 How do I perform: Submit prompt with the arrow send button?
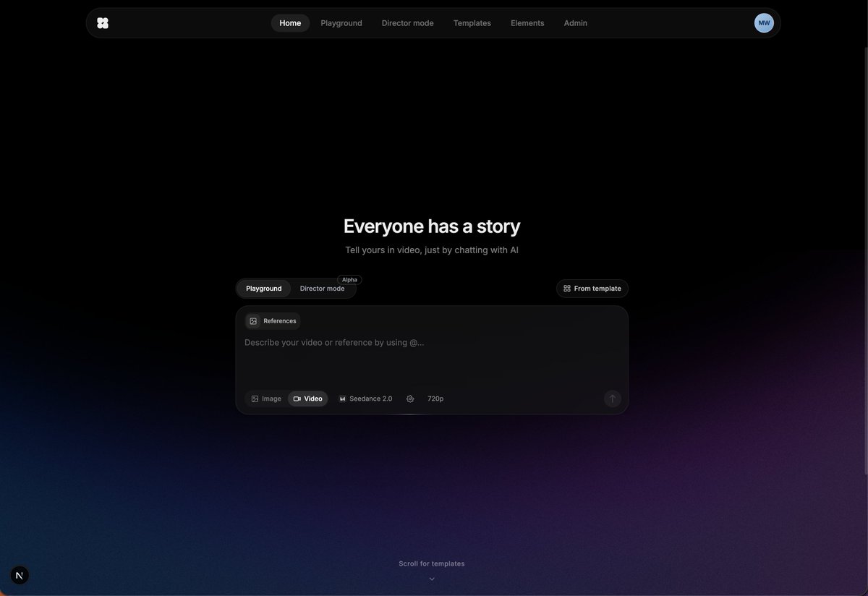[x=613, y=399]
